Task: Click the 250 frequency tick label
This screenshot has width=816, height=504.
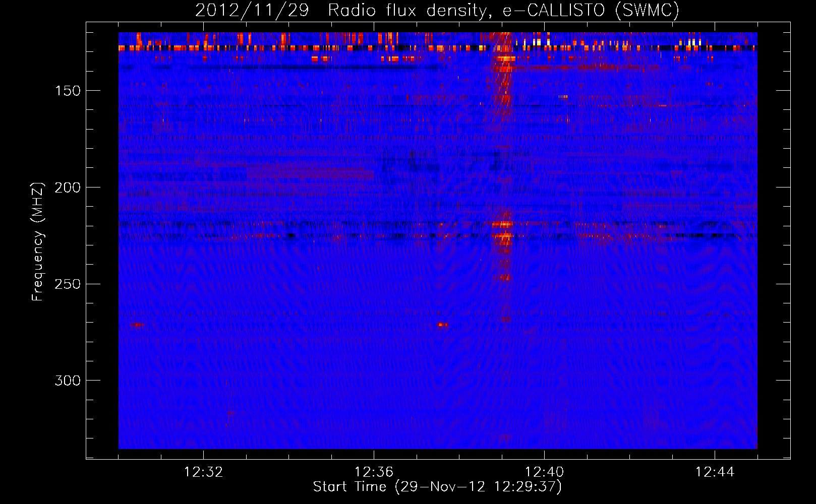Action: click(68, 284)
